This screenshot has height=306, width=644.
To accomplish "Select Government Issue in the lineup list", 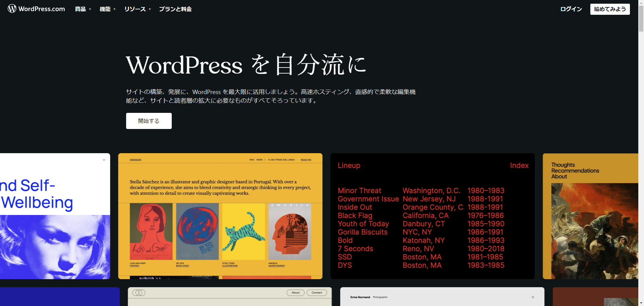I will coord(368,199).
